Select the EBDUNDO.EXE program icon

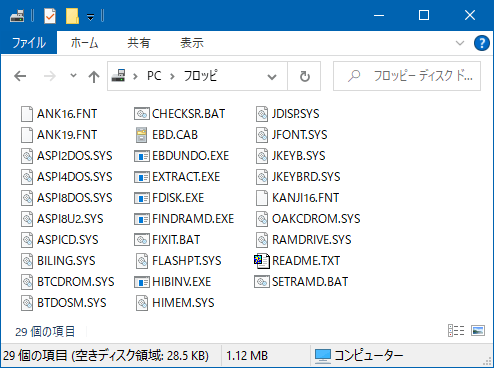pos(142,156)
